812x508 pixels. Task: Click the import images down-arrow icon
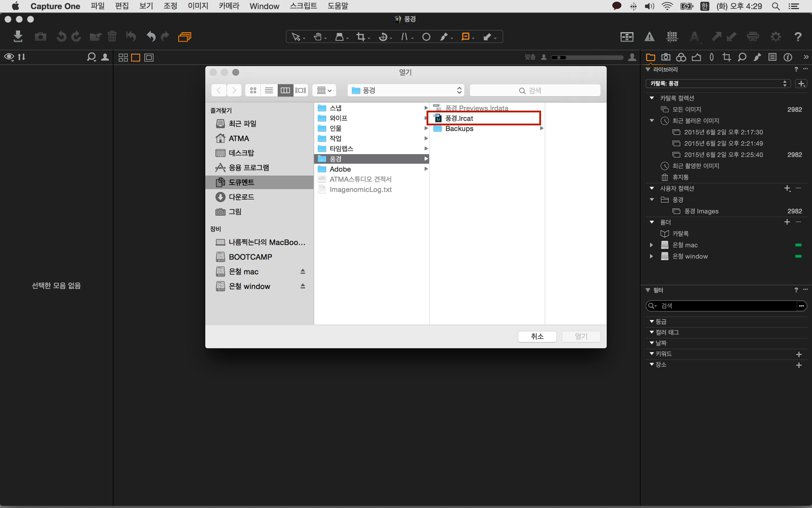click(18, 36)
